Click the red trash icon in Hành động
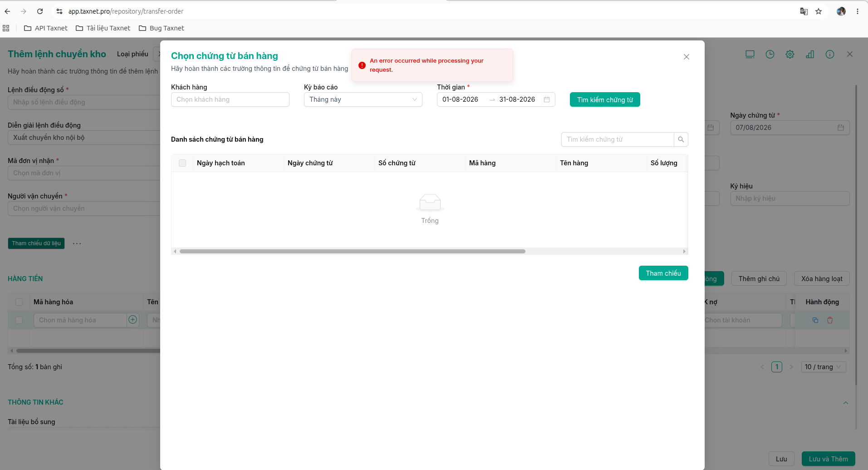This screenshot has width=868, height=470. click(830, 320)
